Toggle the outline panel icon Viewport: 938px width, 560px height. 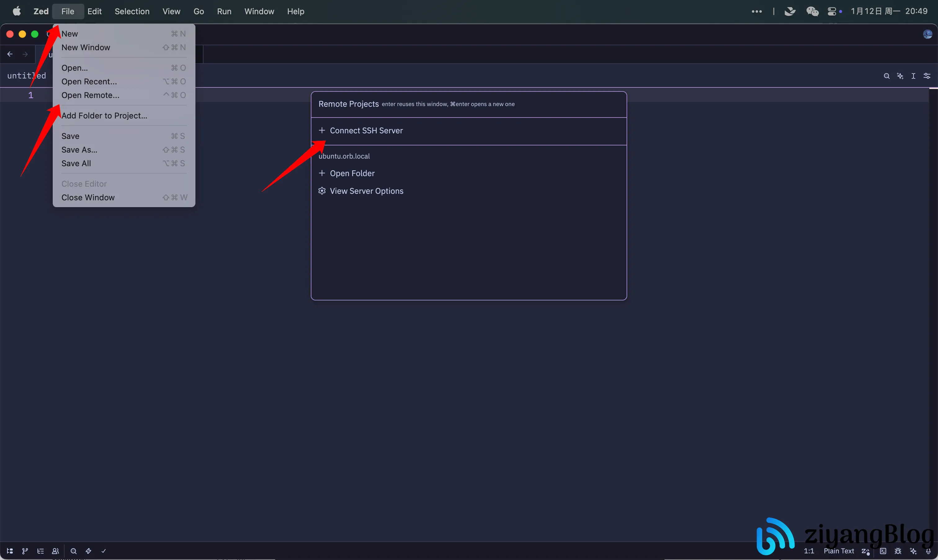point(40,551)
